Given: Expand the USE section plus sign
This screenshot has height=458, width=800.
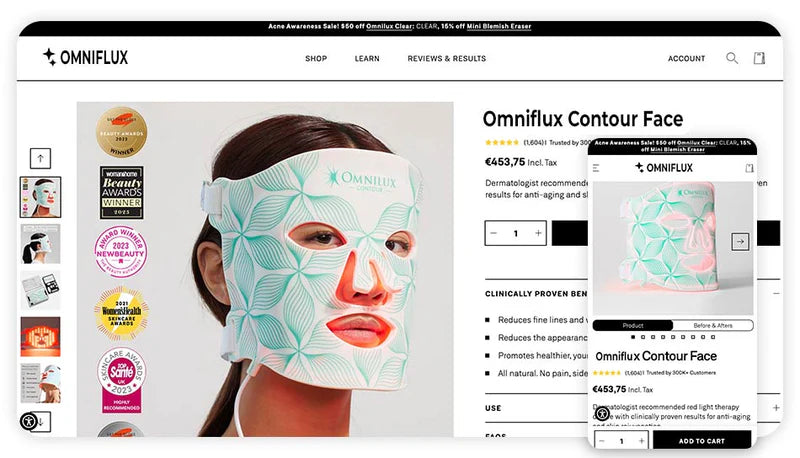Looking at the screenshot, I should 776,408.
